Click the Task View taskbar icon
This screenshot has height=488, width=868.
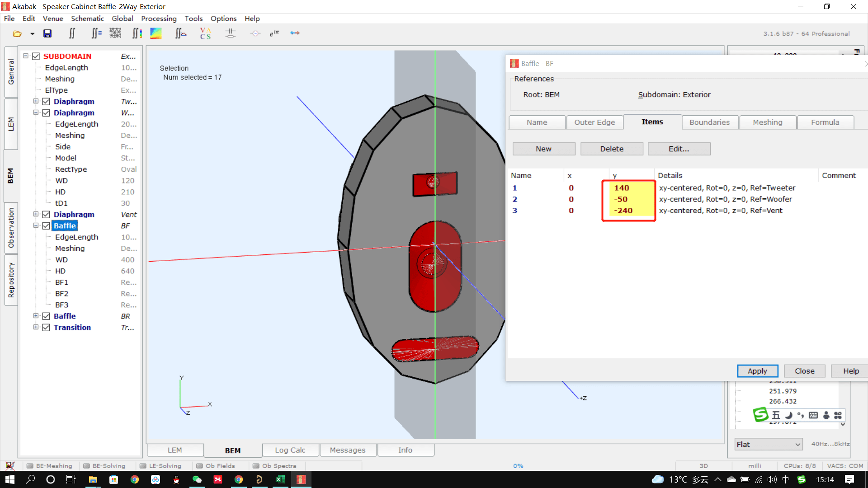[71, 479]
